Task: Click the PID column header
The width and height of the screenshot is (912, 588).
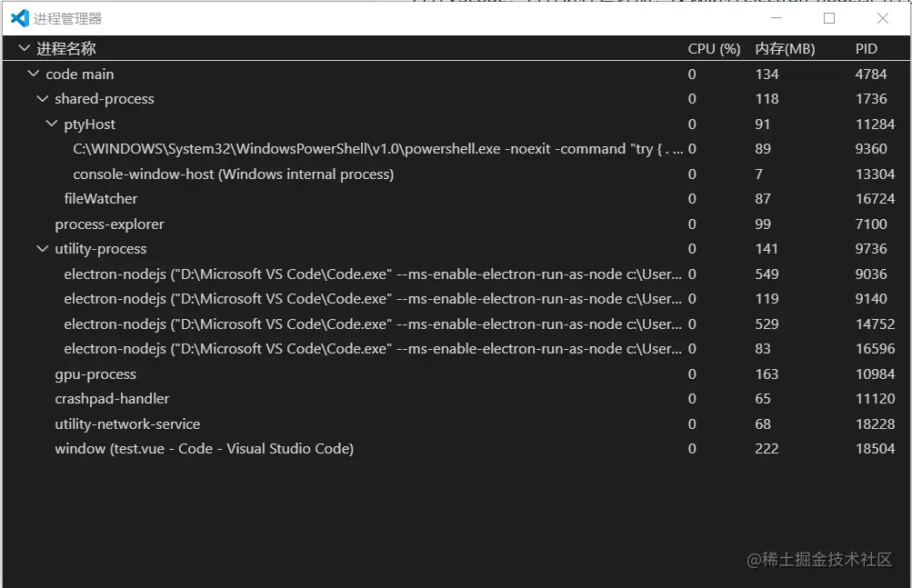Action: click(x=867, y=49)
